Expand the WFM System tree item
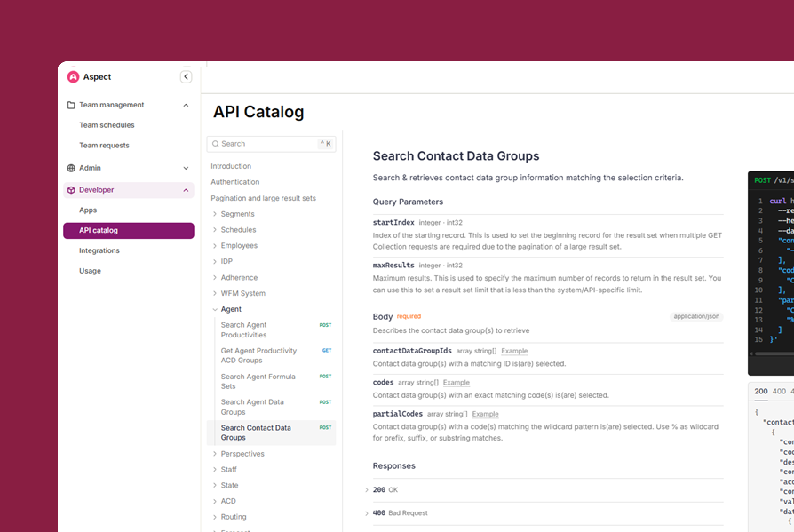The height and width of the screenshot is (532, 794). pos(215,293)
